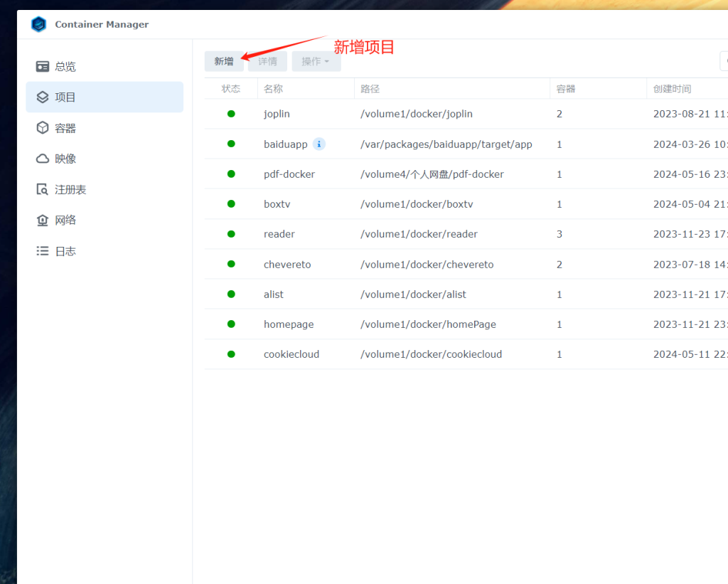Select the 注册表 registry sidebar icon
Viewport: 728px width, 584px height.
(43, 189)
